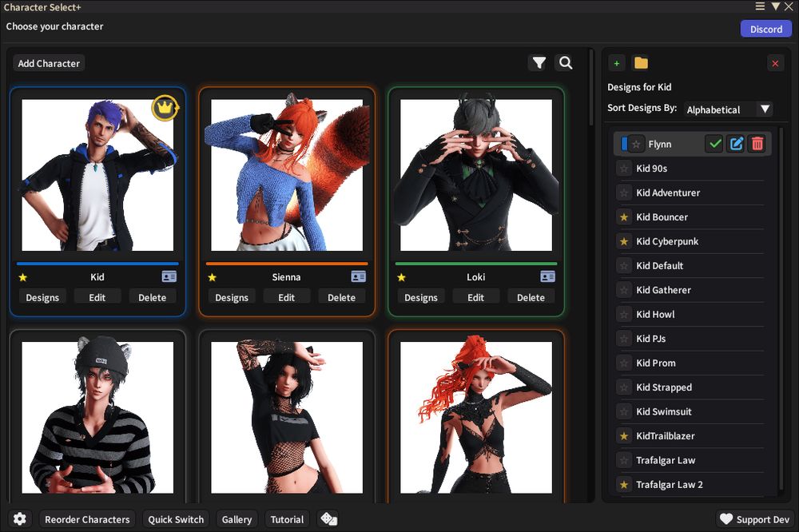This screenshot has height=532, width=799.
Task: Click the designs list scrollbar
Action: [781, 310]
